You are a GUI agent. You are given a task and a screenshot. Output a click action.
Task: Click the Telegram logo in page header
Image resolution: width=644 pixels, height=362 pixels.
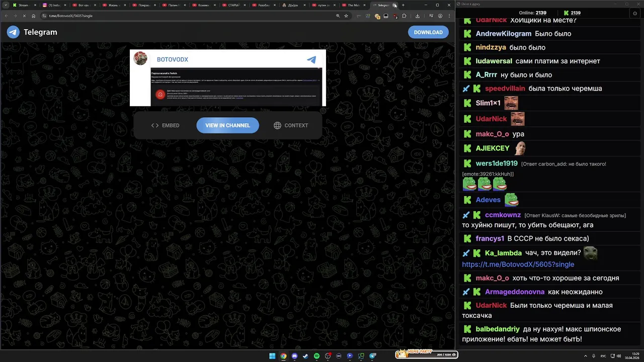tap(32, 32)
